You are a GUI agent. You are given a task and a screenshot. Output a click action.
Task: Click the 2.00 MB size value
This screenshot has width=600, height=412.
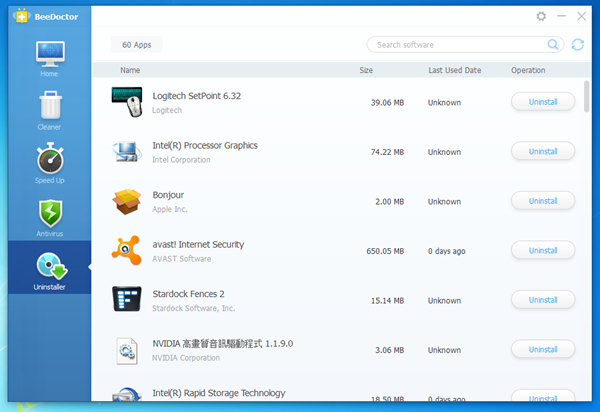click(390, 202)
